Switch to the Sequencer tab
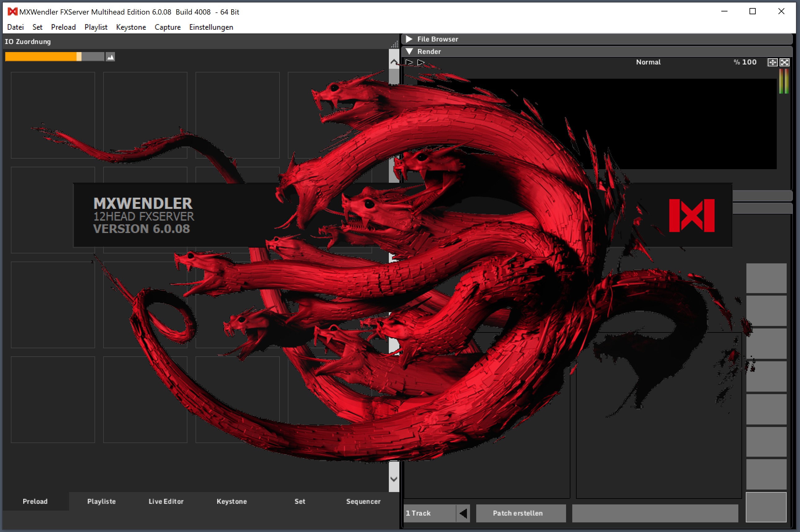Image resolution: width=800 pixels, height=532 pixels. click(x=363, y=501)
